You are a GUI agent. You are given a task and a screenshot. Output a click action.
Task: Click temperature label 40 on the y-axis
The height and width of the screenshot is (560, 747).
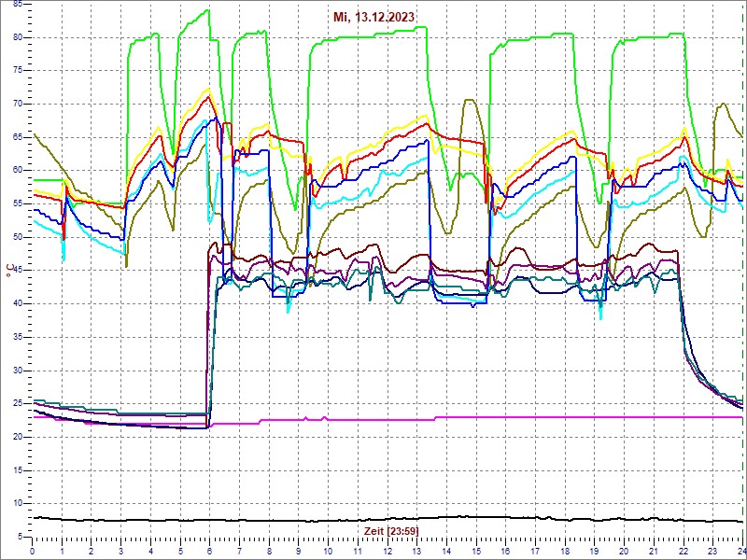17,304
